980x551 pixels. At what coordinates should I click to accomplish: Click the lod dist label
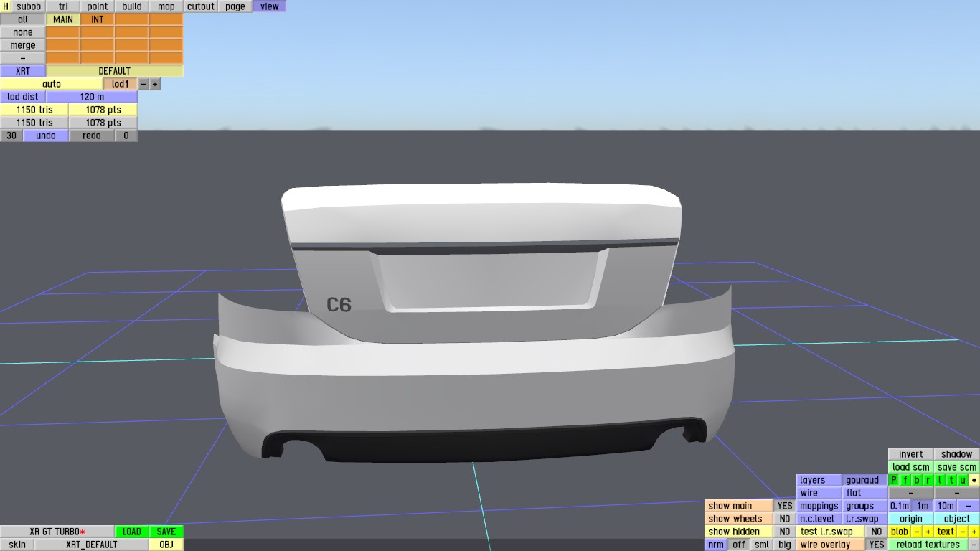(23, 97)
